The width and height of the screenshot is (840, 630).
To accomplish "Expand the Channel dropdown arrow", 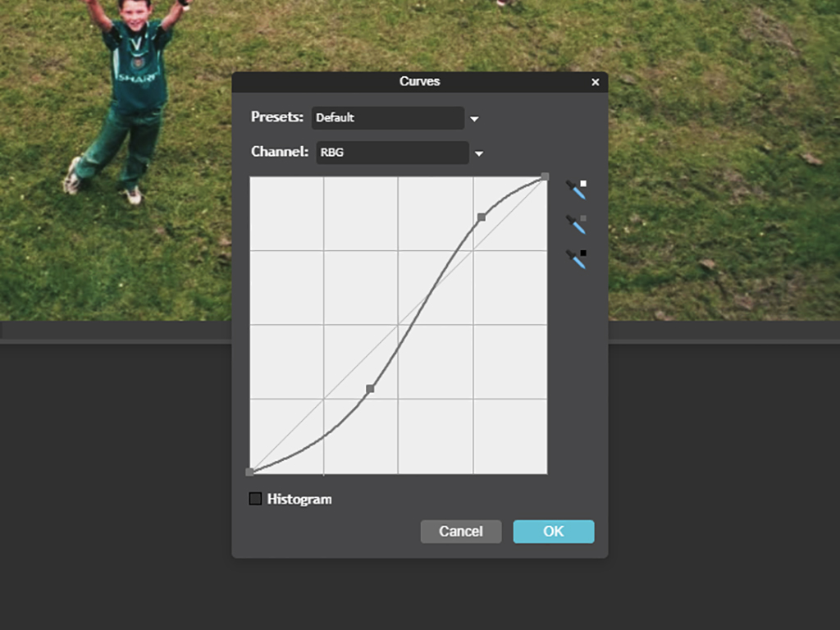I will pyautogui.click(x=479, y=153).
